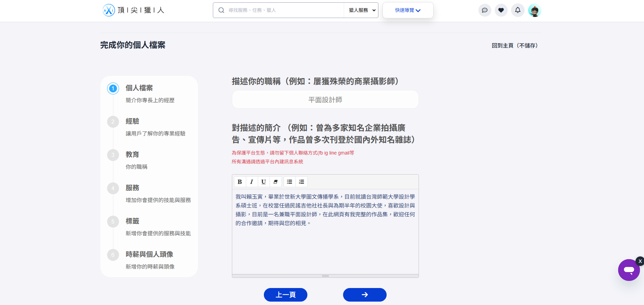This screenshot has height=305, width=644.
Task: Open the notifications bell
Action: tap(518, 10)
